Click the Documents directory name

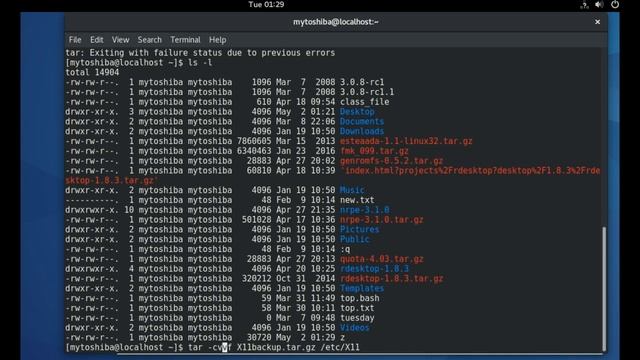point(362,121)
